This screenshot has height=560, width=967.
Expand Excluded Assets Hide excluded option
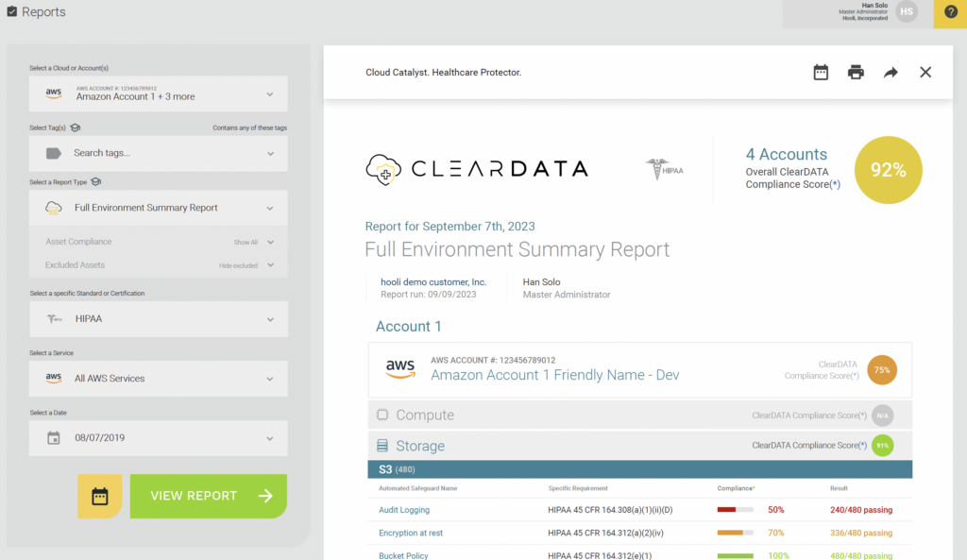[246, 265]
